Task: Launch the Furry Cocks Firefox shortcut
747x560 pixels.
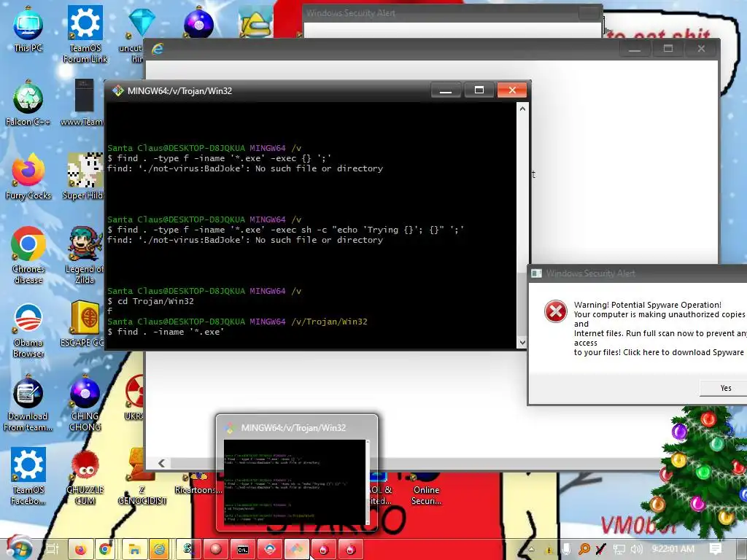Action: pyautogui.click(x=28, y=176)
